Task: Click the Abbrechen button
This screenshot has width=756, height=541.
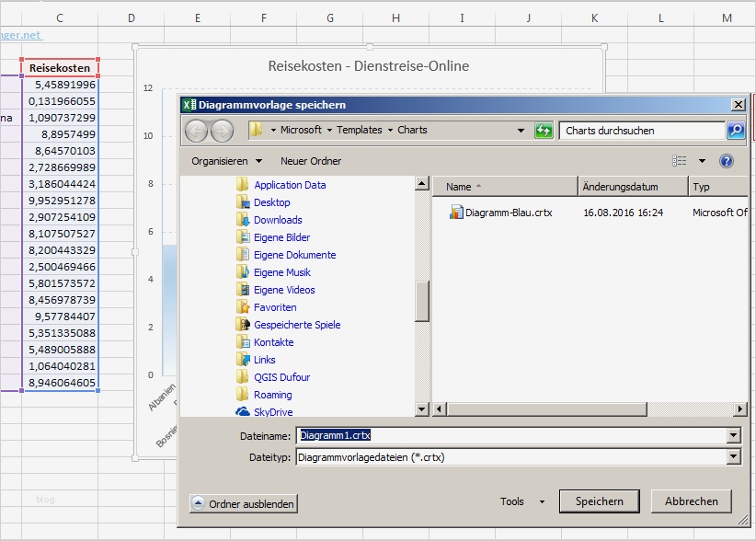Action: tap(691, 501)
